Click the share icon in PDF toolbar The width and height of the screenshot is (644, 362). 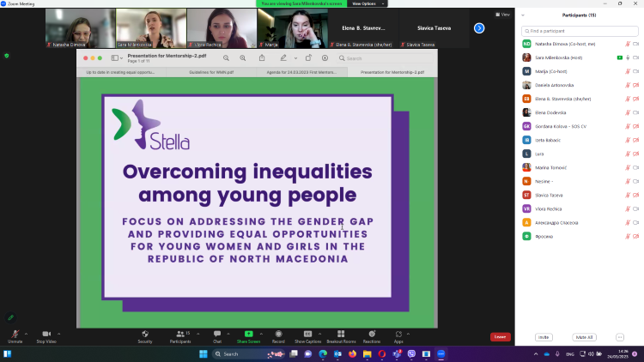(262, 57)
